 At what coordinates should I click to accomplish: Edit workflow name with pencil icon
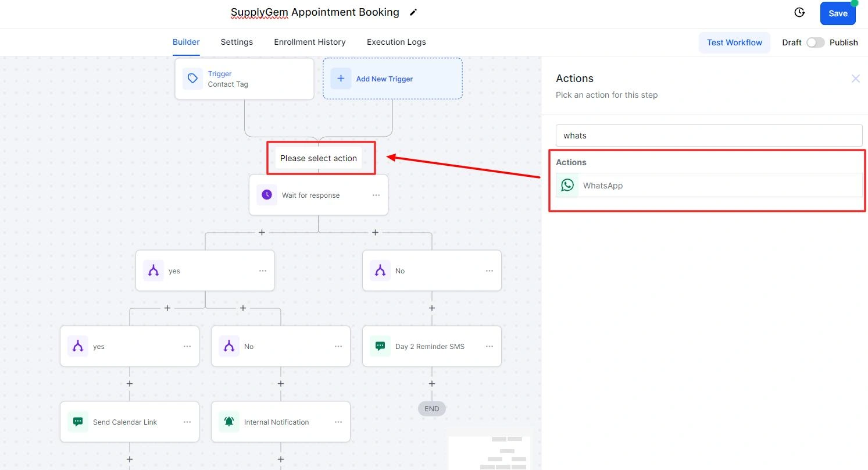tap(413, 12)
